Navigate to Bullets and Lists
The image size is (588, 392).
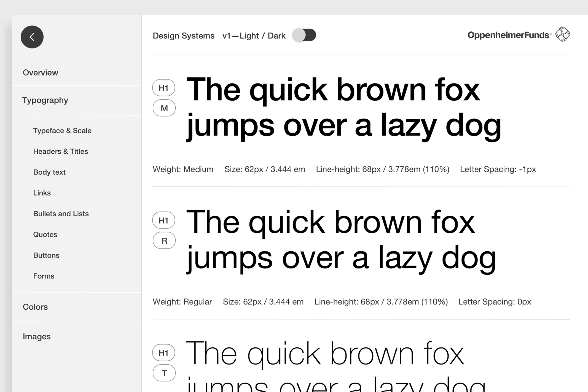coord(61,214)
